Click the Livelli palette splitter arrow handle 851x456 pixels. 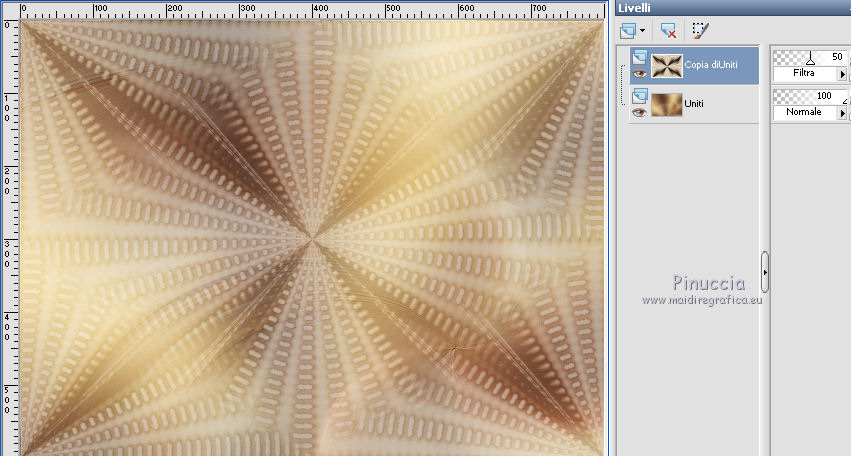[765, 272]
